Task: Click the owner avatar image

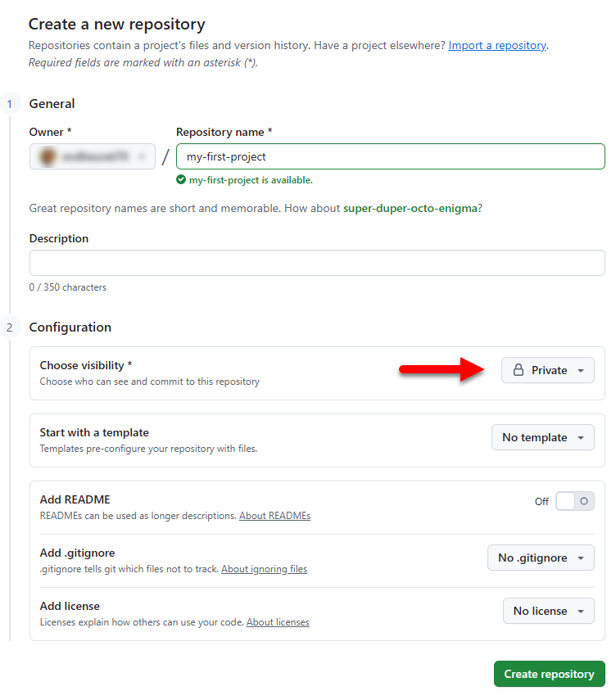Action: tap(48, 156)
